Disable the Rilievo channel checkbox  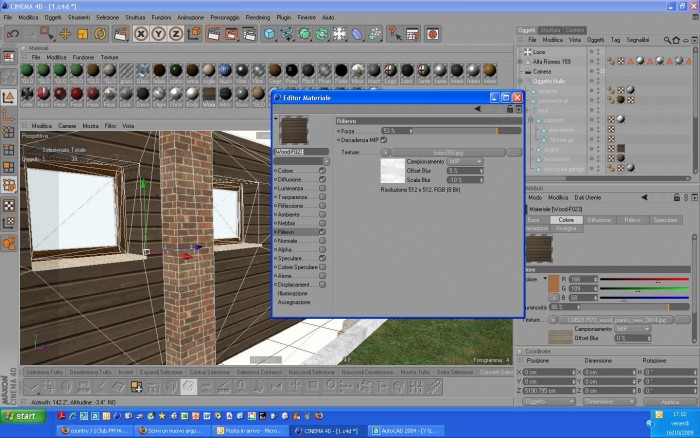(x=322, y=232)
